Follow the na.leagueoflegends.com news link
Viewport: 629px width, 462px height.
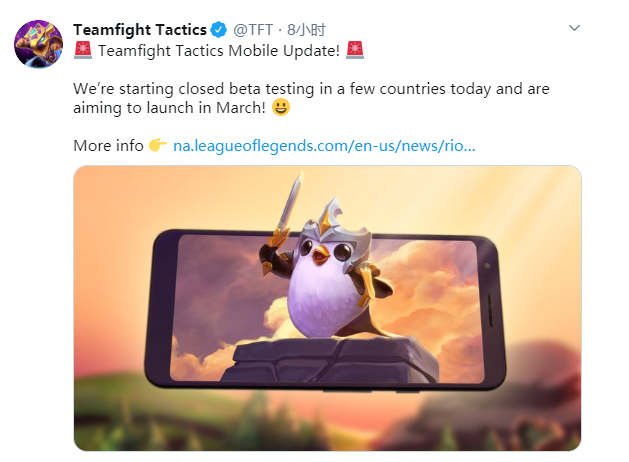pos(324,146)
